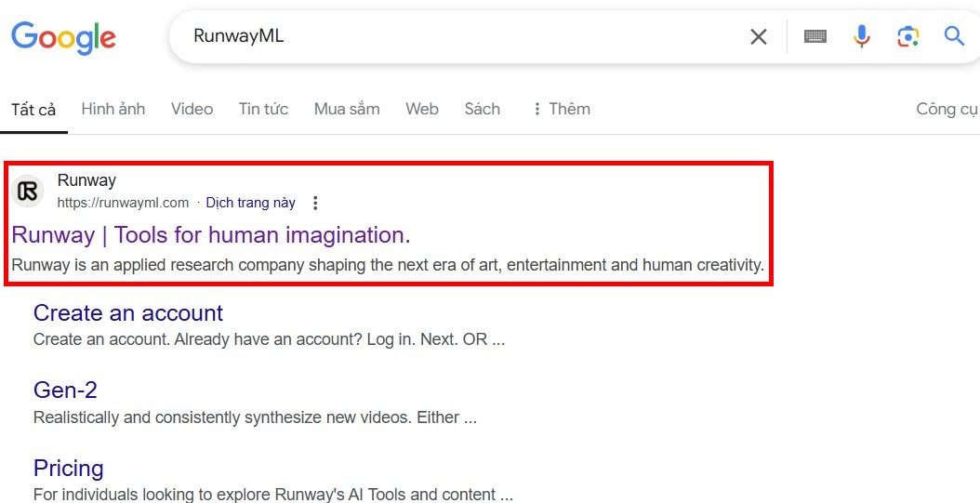Open the three-dot menu beside runwayml.com

pos(315,203)
